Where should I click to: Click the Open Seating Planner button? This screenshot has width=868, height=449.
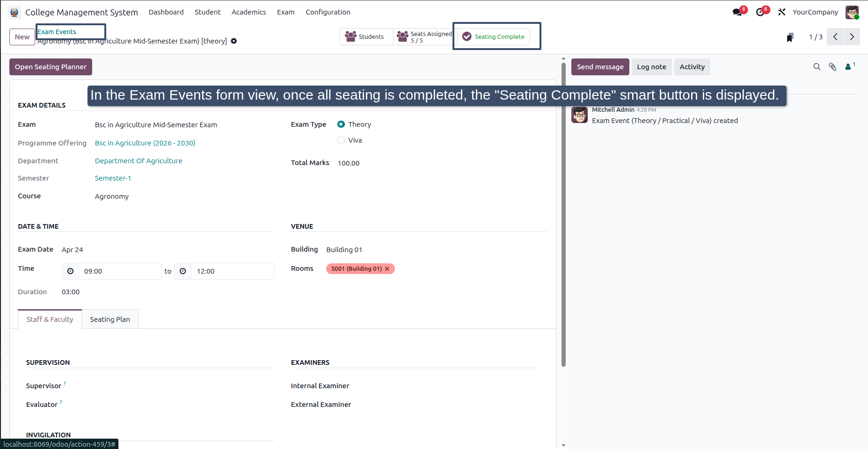click(51, 67)
